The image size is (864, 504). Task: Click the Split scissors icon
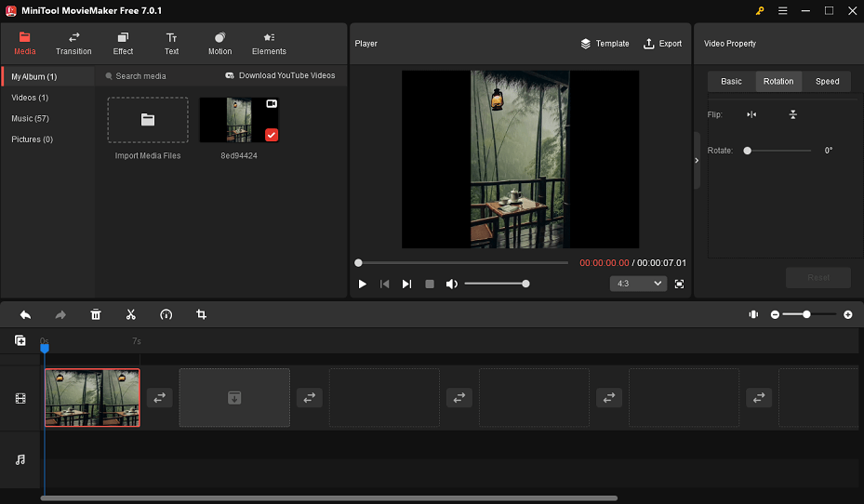tap(131, 315)
